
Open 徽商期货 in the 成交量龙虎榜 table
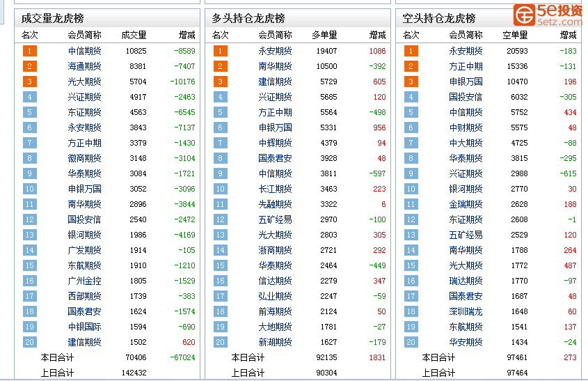click(84, 158)
